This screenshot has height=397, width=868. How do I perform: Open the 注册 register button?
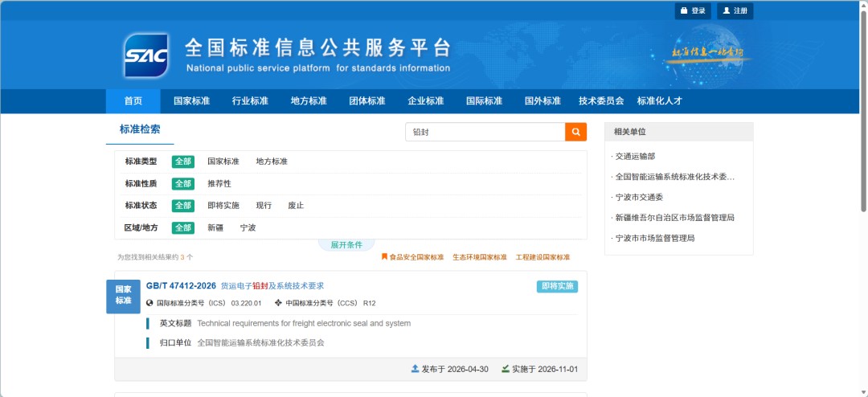tap(735, 11)
